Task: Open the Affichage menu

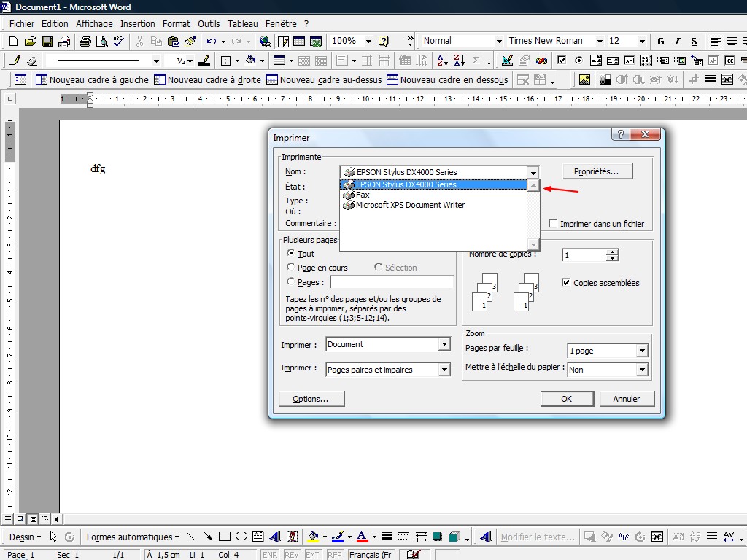Action: (94, 24)
